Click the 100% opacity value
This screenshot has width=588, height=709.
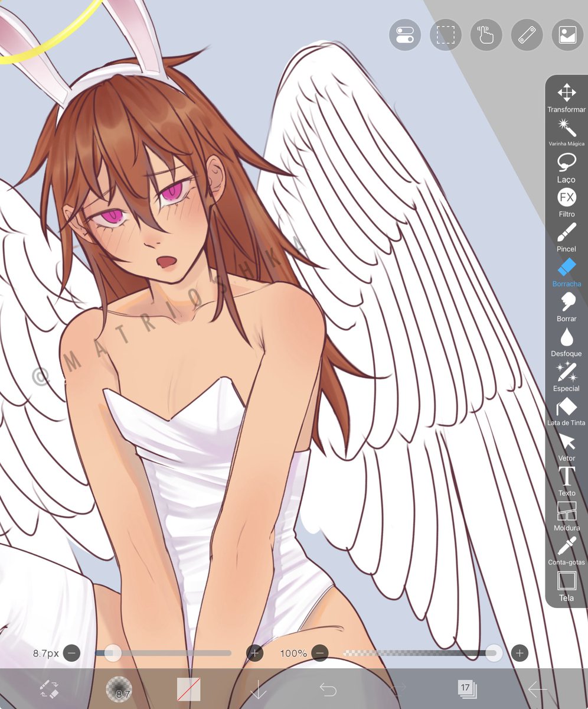293,653
